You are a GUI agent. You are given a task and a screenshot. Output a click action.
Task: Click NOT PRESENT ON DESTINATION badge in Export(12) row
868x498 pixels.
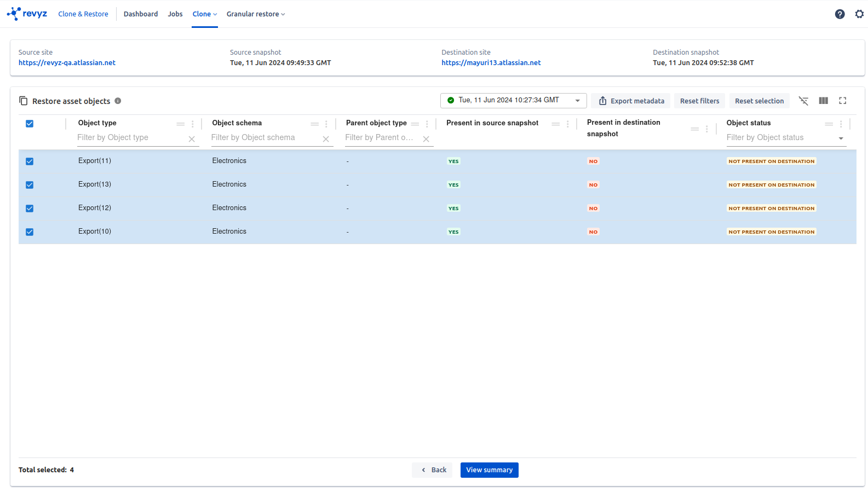coord(772,209)
